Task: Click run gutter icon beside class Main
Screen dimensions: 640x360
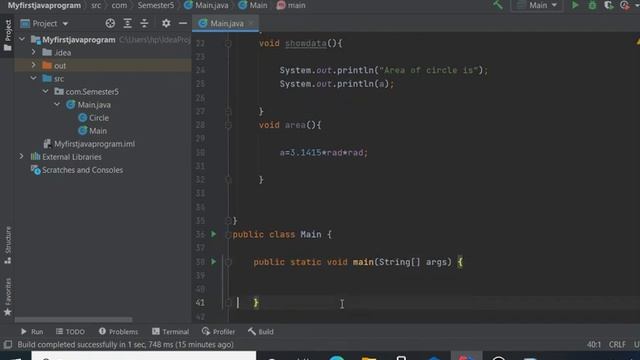Action: 213,234
